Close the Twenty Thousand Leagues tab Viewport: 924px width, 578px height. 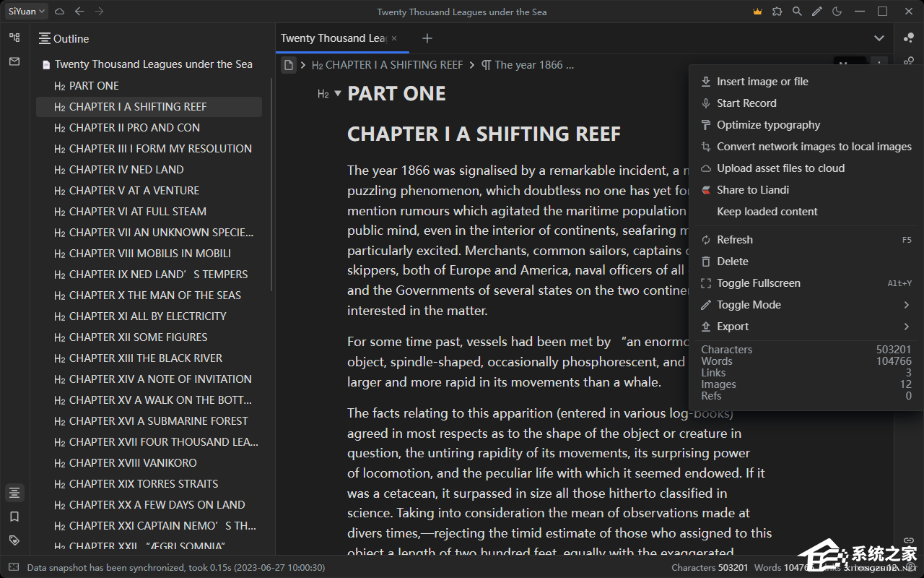tap(394, 38)
